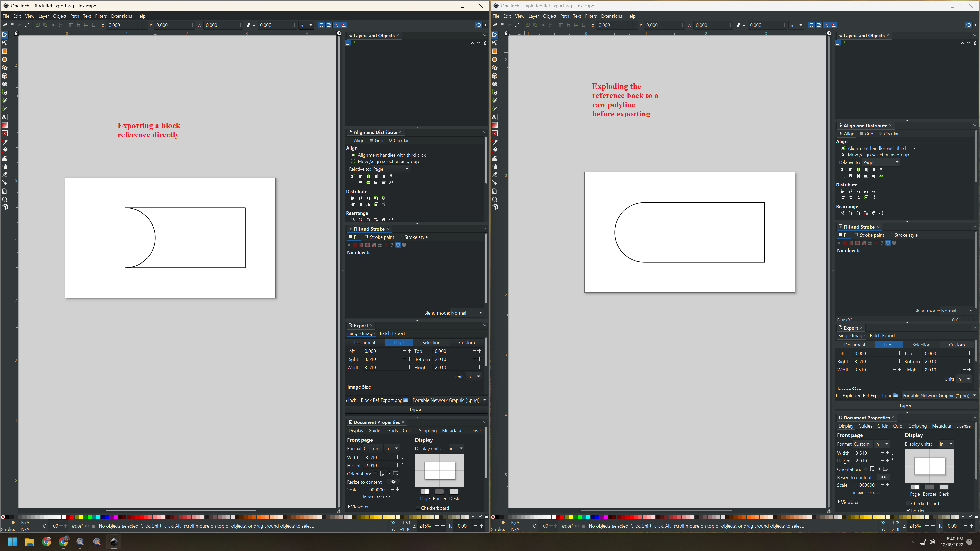Image resolution: width=980 pixels, height=551 pixels.
Task: Pick the Zoom tool in right window toolbox
Action: (x=495, y=200)
